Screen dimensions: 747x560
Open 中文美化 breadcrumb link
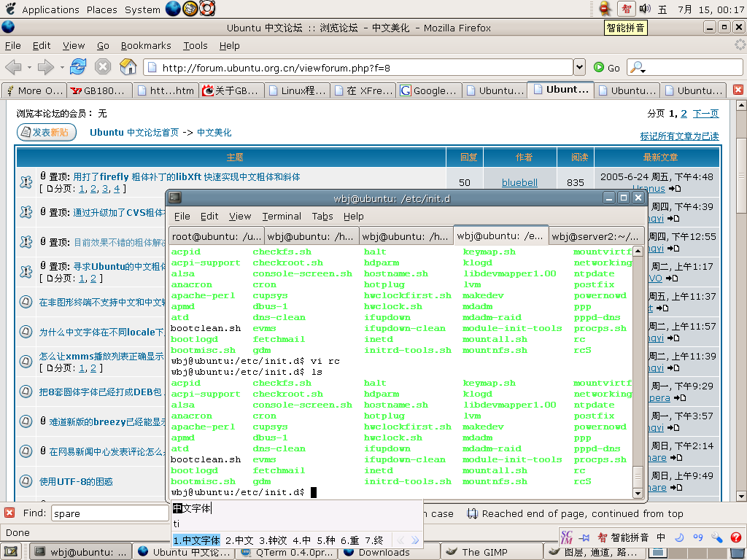click(x=214, y=133)
